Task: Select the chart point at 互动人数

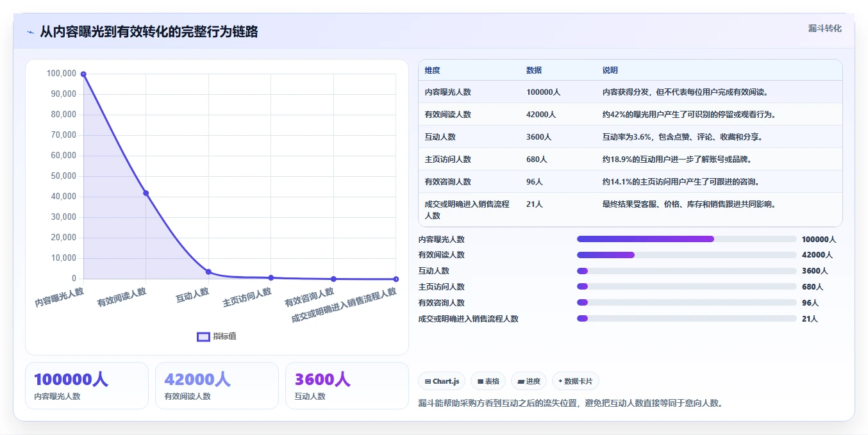Action: (x=208, y=272)
